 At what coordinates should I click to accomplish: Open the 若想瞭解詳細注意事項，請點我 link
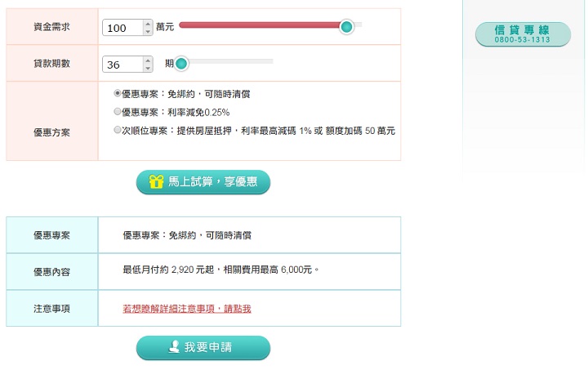tap(187, 309)
